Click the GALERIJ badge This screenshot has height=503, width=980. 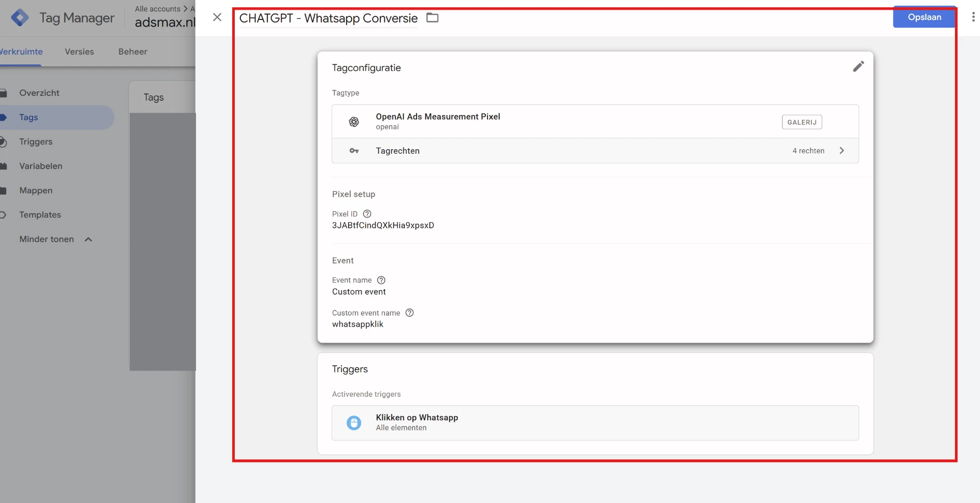(x=802, y=122)
